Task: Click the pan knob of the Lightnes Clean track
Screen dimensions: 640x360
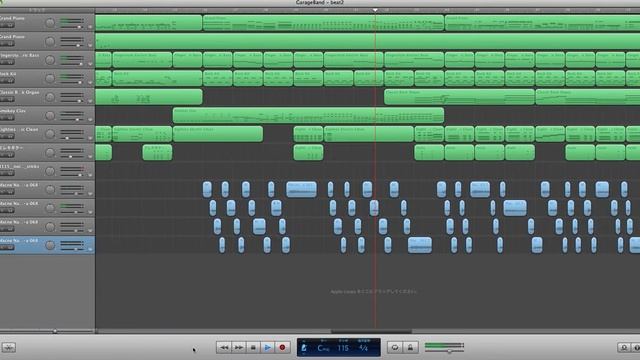Action: (50, 134)
